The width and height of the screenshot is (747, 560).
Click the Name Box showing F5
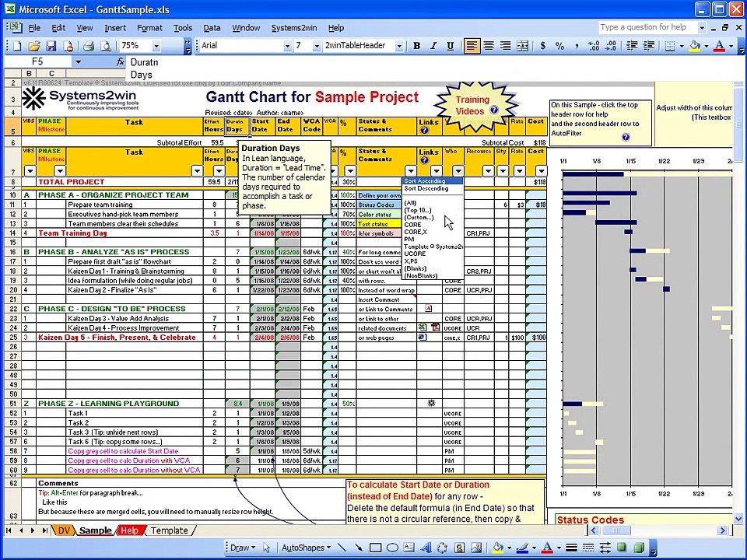pyautogui.click(x=37, y=62)
